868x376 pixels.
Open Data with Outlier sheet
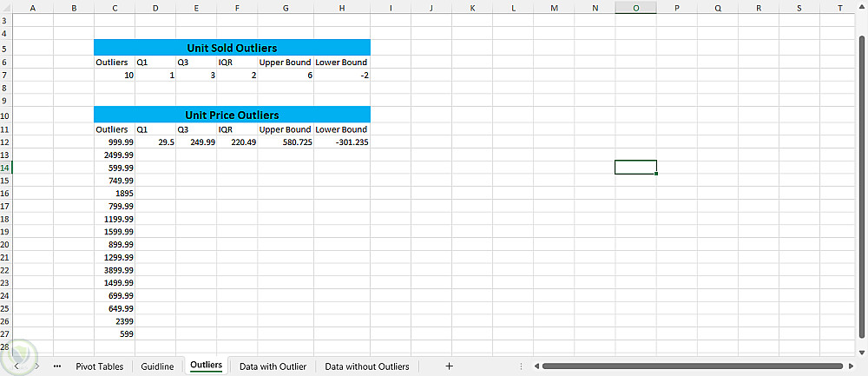click(273, 366)
